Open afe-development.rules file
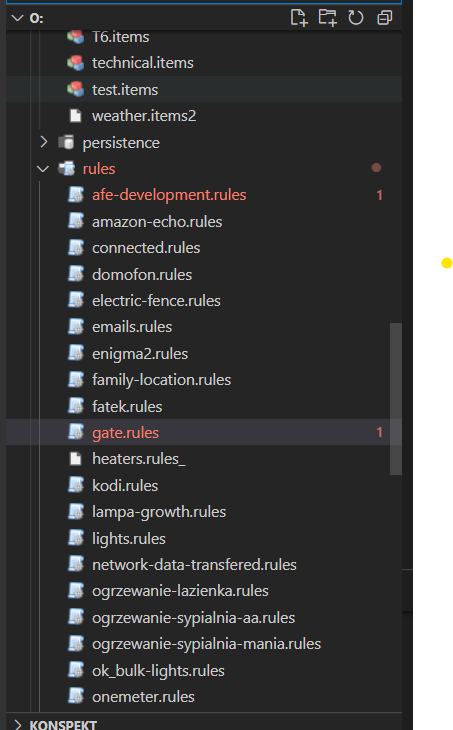The height and width of the screenshot is (730, 453). [x=169, y=195]
